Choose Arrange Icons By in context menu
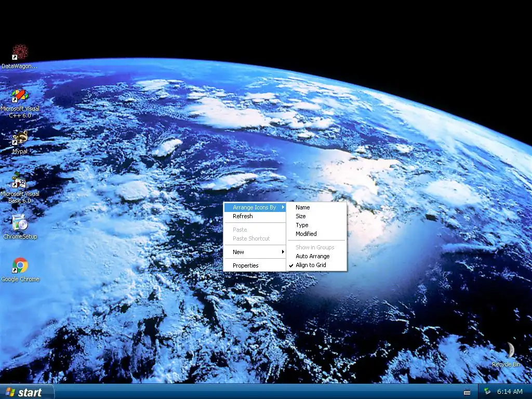This screenshot has width=532, height=399. (x=255, y=207)
